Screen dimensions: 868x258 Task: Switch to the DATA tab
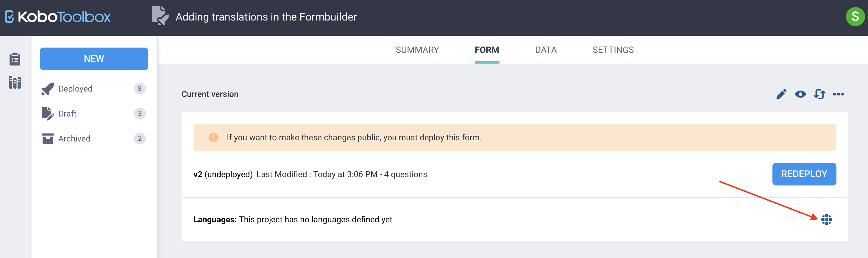tap(546, 50)
